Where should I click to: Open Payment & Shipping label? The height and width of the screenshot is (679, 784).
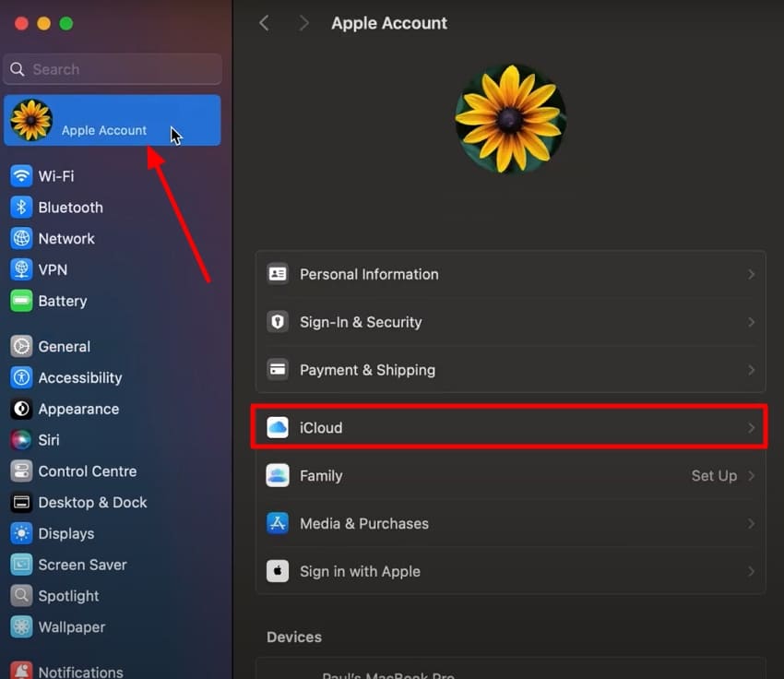(367, 370)
